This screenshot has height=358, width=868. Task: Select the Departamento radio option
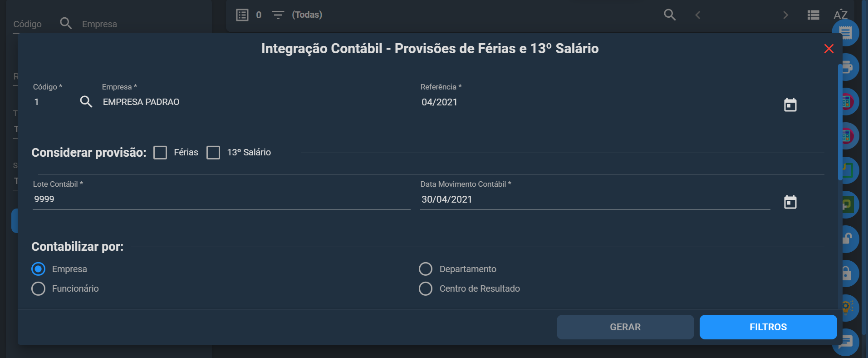click(426, 269)
